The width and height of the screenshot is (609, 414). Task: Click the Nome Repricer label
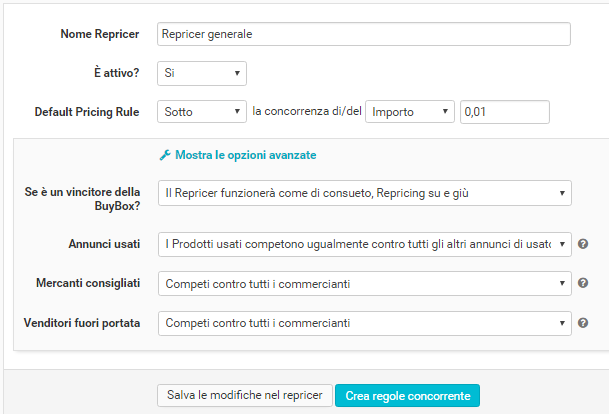click(x=102, y=34)
